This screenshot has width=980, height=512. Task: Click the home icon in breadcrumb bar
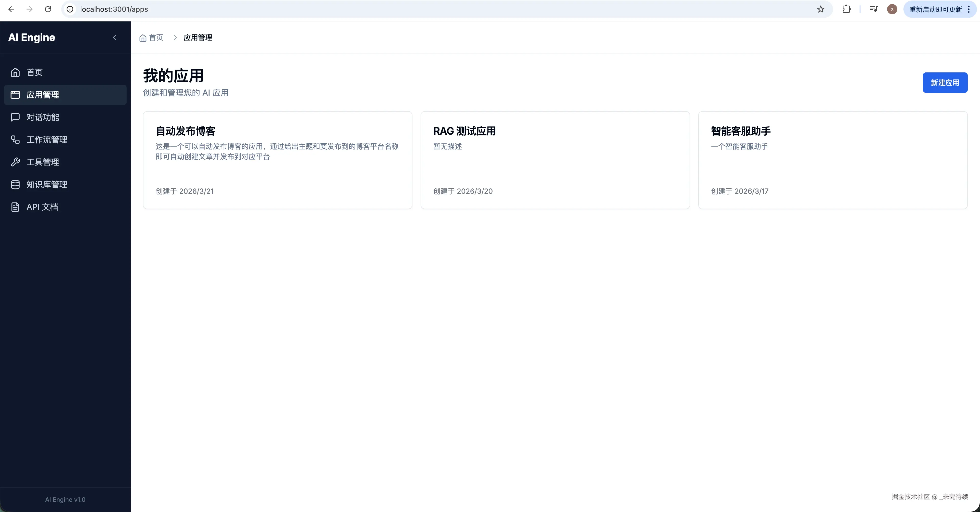[x=143, y=37]
